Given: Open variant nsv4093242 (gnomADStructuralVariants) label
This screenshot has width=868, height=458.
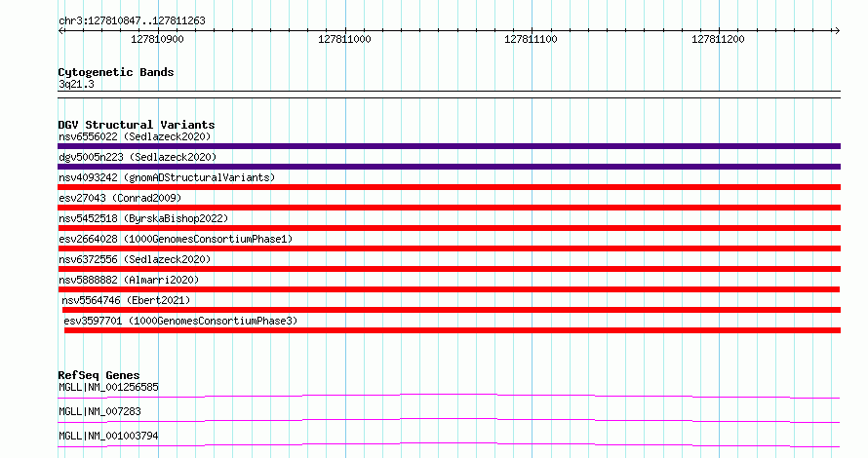Looking at the screenshot, I should tap(167, 177).
